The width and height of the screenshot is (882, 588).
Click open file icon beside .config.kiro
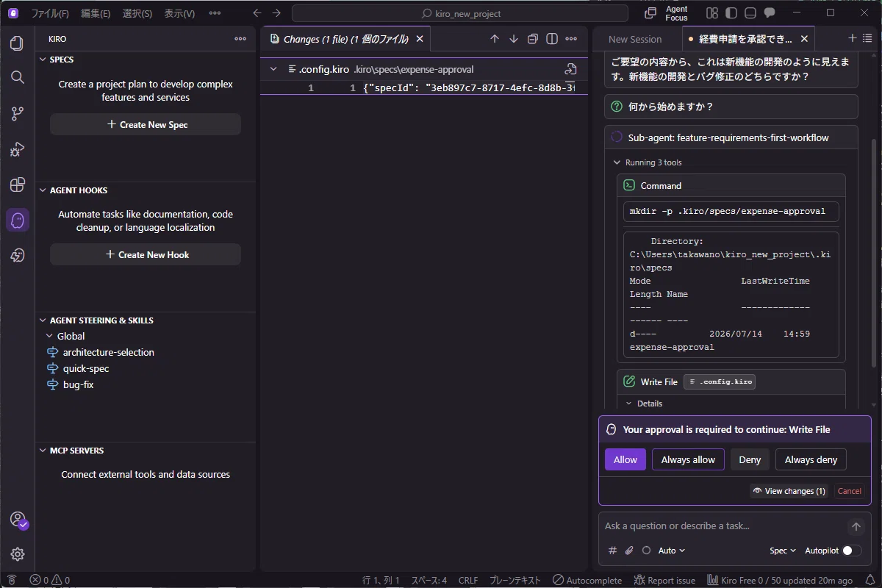570,69
